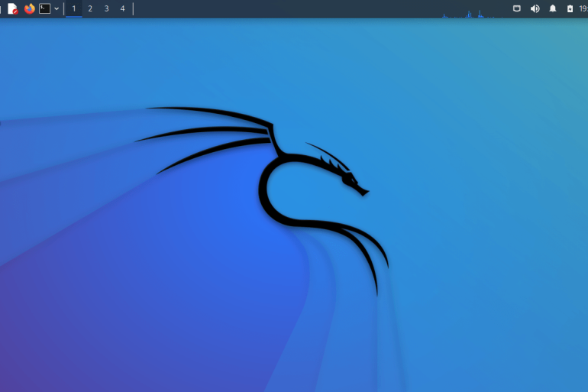The height and width of the screenshot is (392, 588).
Task: Switch to workspace 4
Action: click(x=122, y=8)
